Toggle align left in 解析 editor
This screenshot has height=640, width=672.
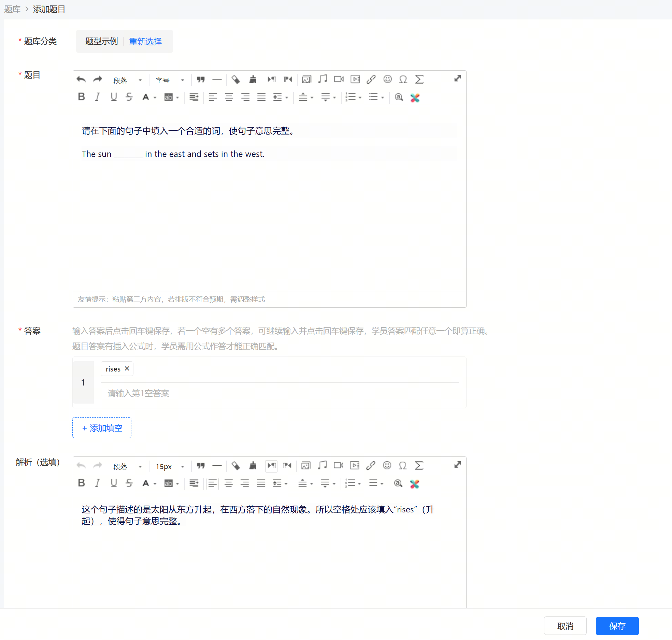pyautogui.click(x=213, y=483)
